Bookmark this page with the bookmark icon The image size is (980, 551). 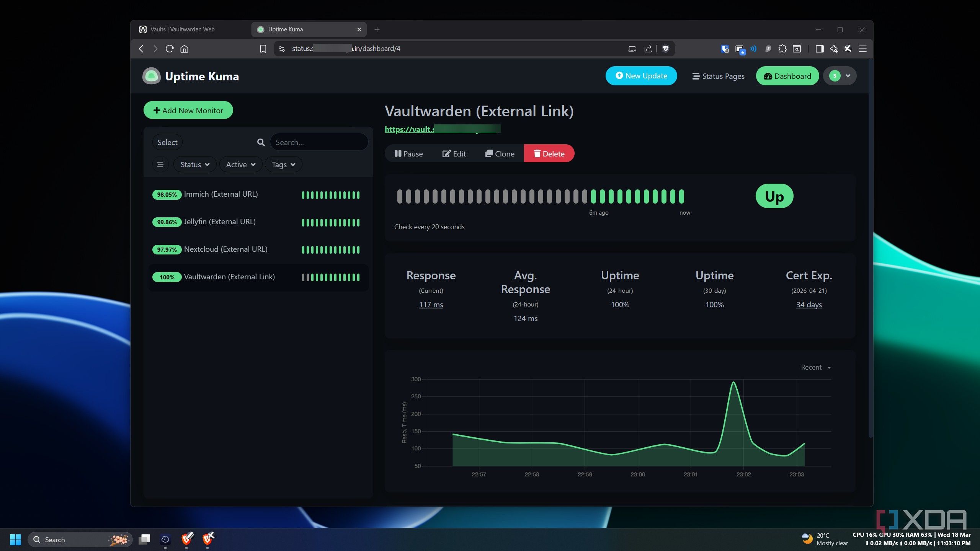[263, 49]
